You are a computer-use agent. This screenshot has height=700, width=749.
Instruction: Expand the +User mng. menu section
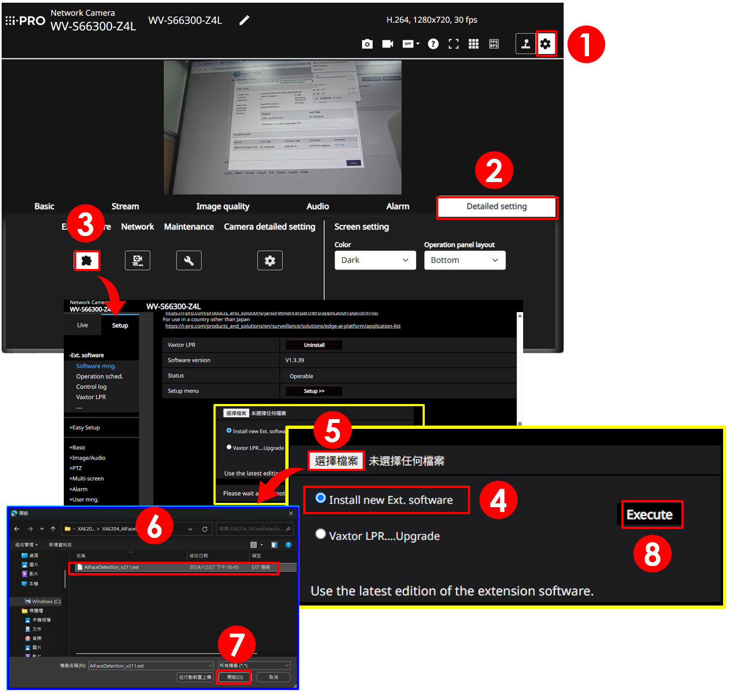pyautogui.click(x=84, y=500)
